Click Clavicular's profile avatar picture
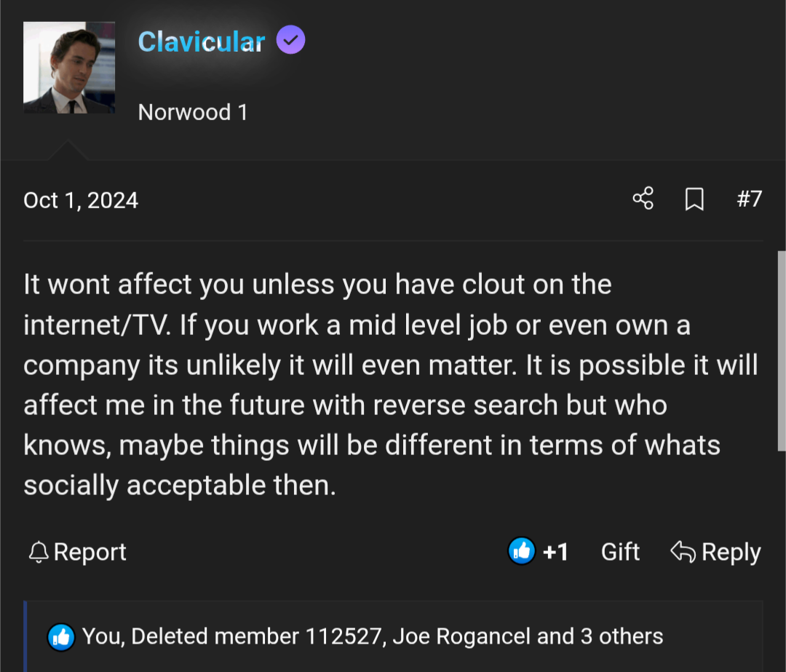The image size is (786, 672). pos(69,67)
